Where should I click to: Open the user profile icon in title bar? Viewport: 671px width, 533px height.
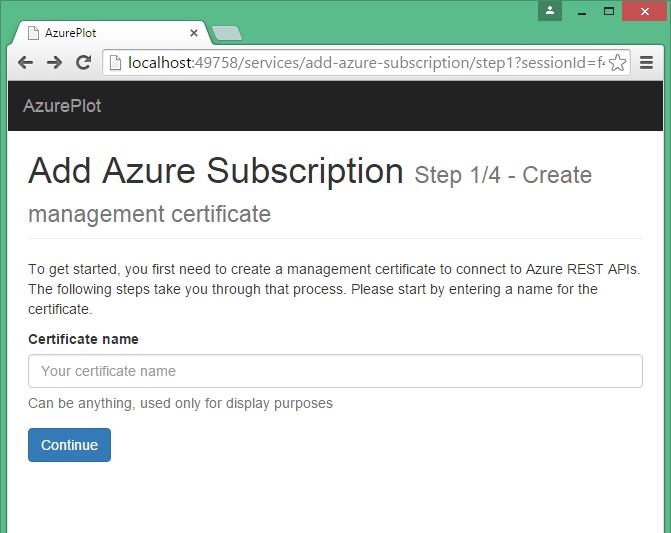[x=550, y=11]
